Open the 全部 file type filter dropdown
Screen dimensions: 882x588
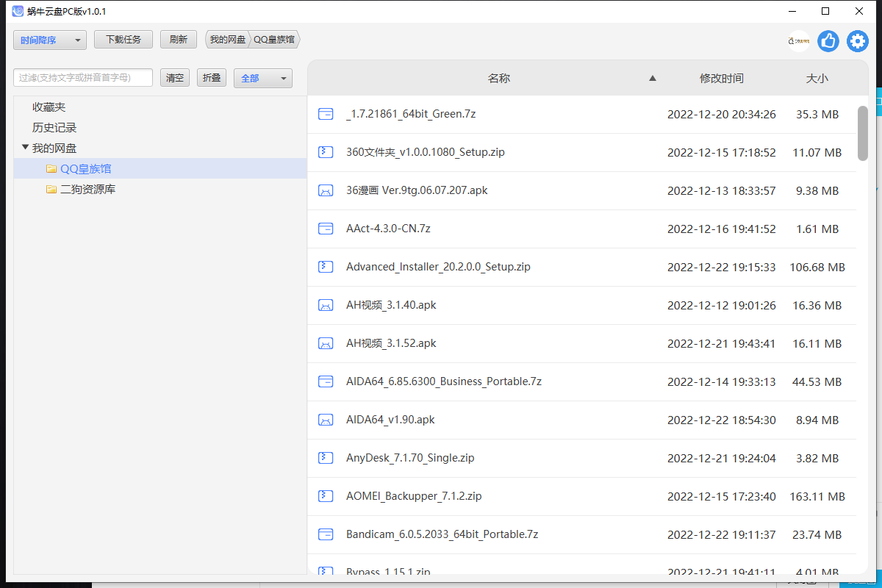coord(262,77)
